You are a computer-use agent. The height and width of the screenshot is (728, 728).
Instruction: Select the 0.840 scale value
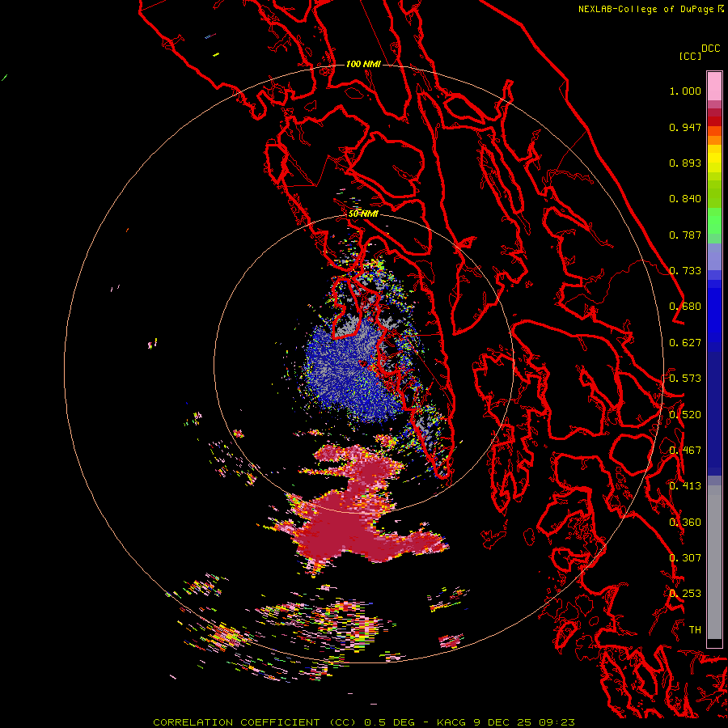point(685,199)
